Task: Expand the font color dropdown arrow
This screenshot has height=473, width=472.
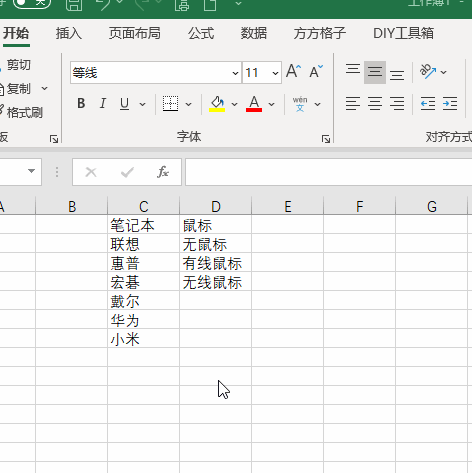Action: [x=272, y=104]
